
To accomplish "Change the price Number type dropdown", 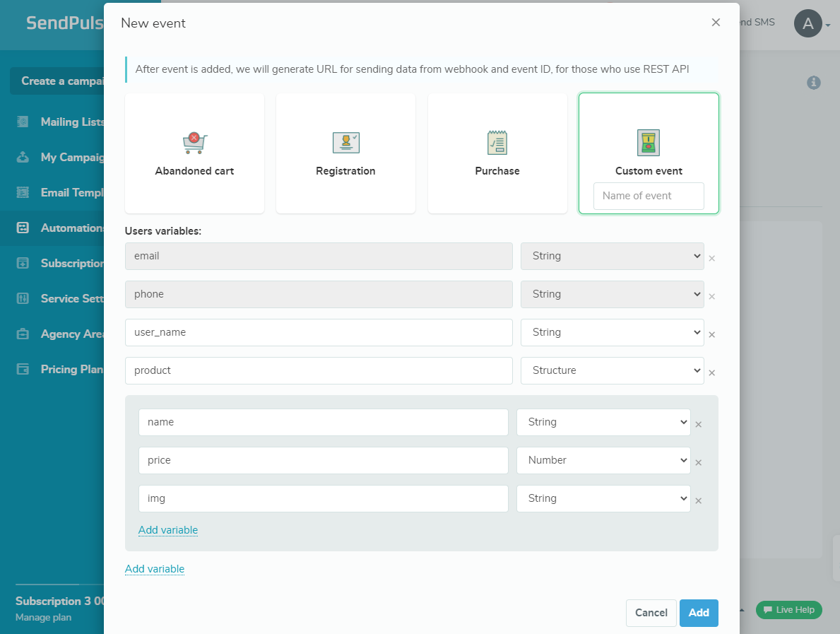I will pos(603,460).
